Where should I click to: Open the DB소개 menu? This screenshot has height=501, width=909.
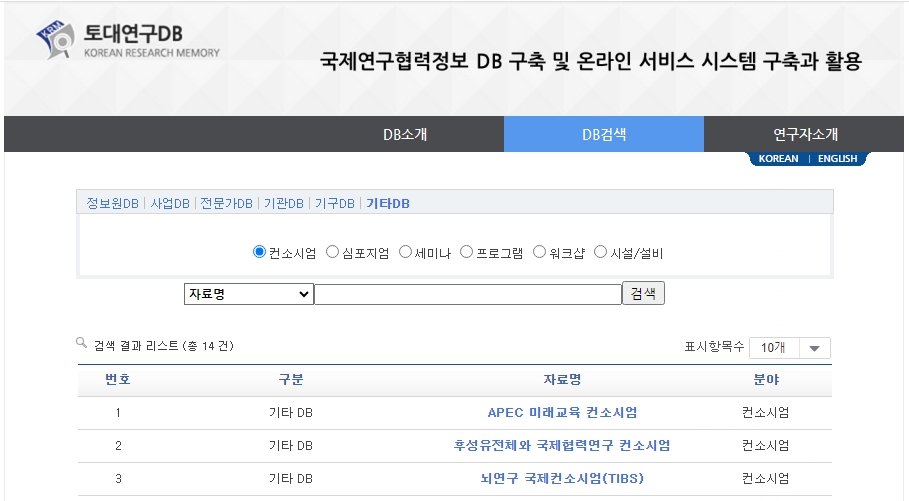[404, 134]
